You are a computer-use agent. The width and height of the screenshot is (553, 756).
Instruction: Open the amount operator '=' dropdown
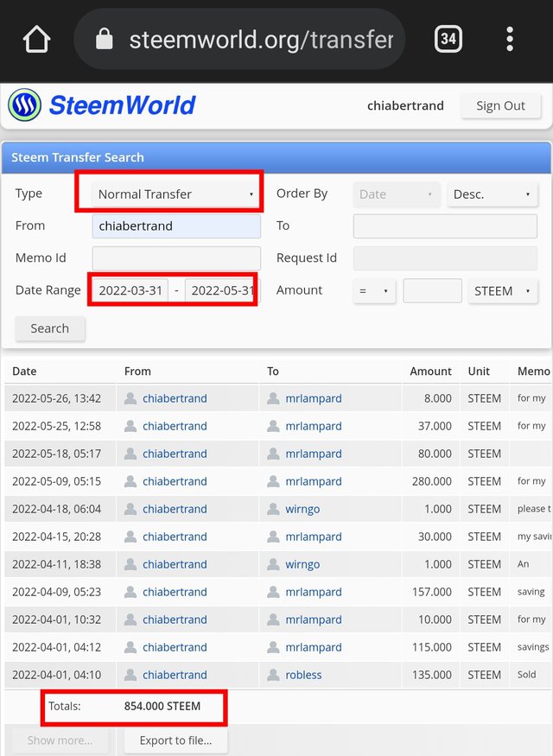coord(374,291)
